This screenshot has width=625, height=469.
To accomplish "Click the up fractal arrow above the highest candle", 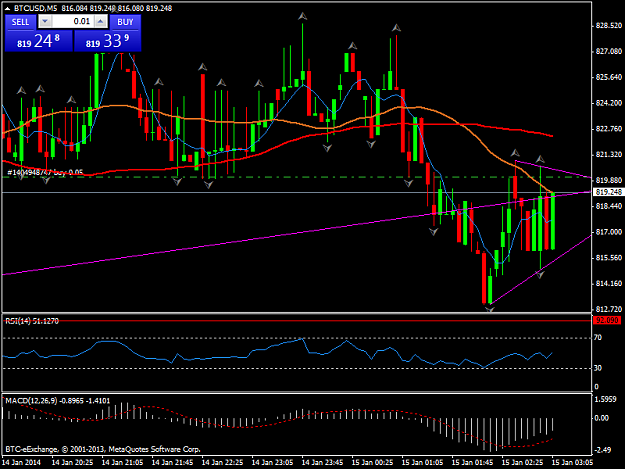I will (x=303, y=16).
